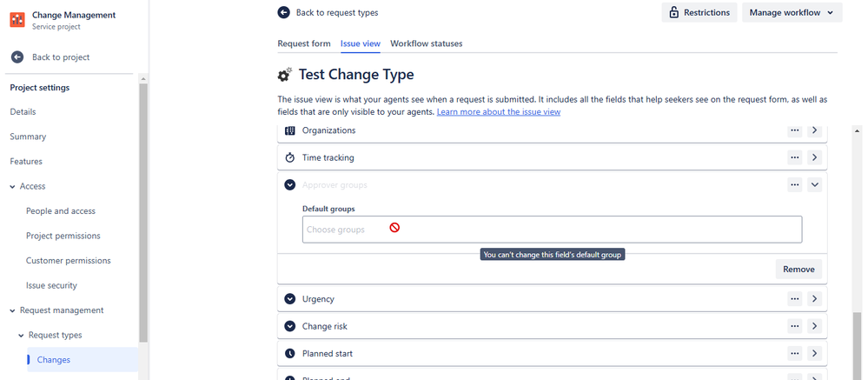
Task: Open the Manage workflow dropdown
Action: point(792,12)
